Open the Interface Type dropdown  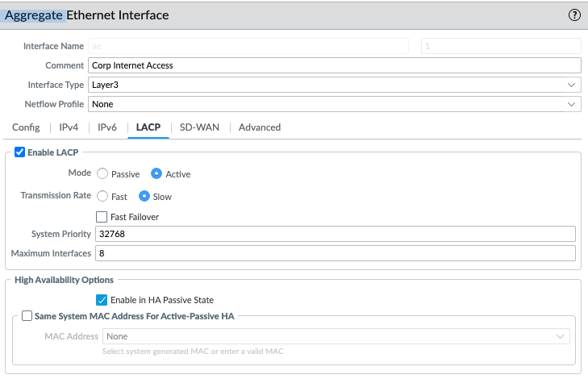tap(334, 85)
